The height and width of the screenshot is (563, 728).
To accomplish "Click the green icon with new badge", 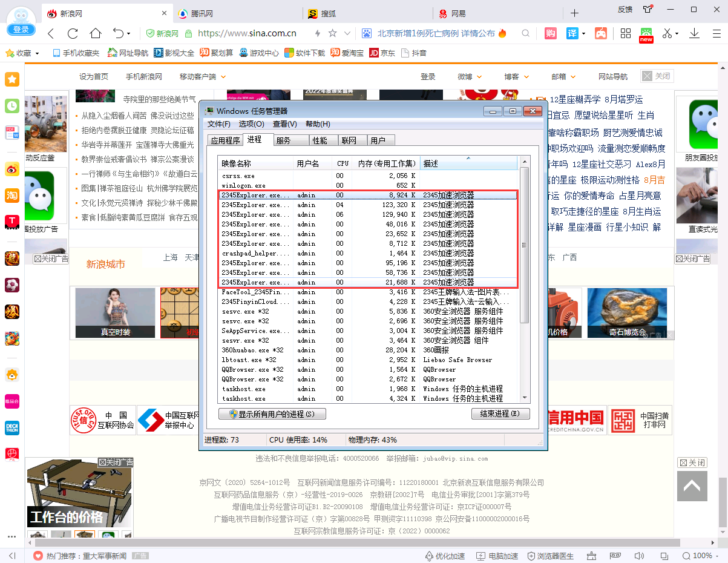I will (x=646, y=35).
